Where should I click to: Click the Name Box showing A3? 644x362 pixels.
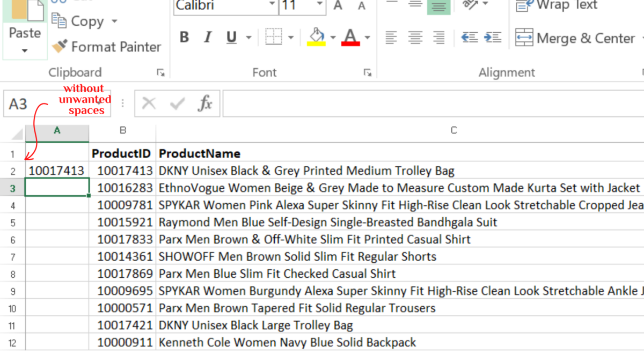pyautogui.click(x=57, y=104)
